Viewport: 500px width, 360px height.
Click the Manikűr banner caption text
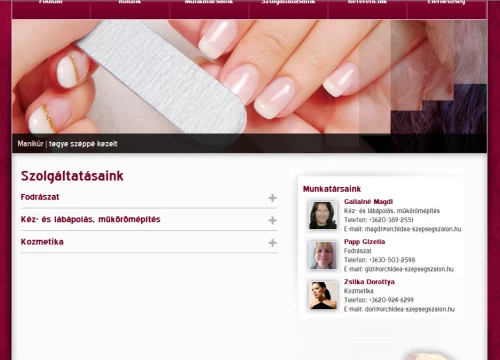67,144
